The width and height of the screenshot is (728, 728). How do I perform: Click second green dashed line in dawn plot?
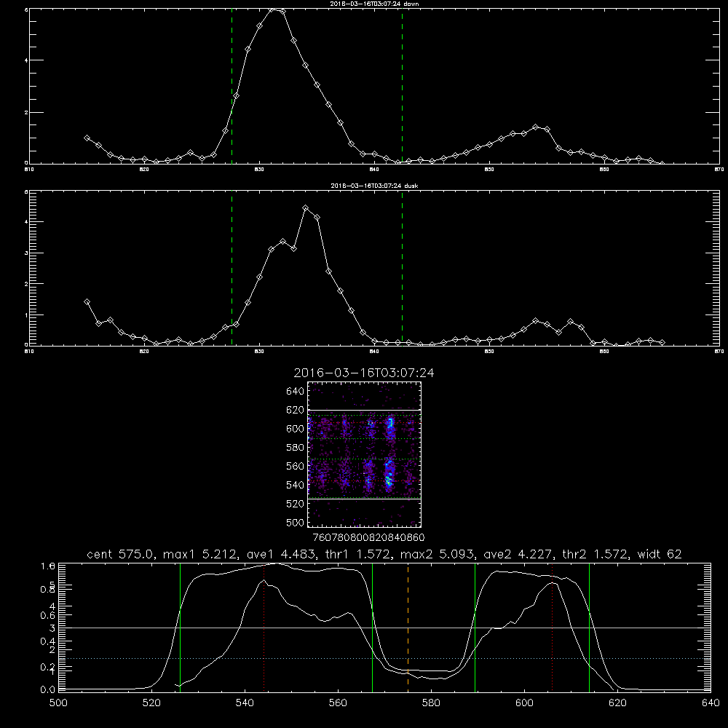coord(402,86)
